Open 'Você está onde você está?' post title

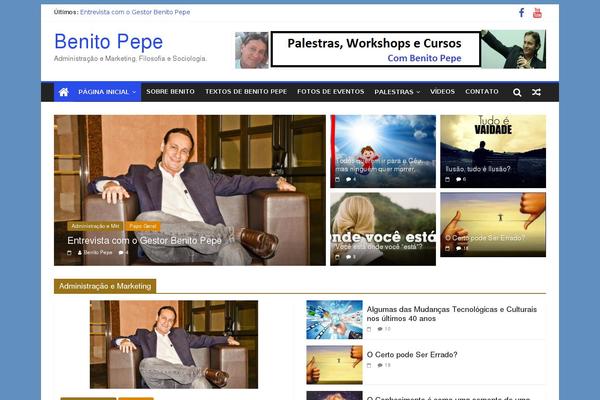[x=379, y=247]
